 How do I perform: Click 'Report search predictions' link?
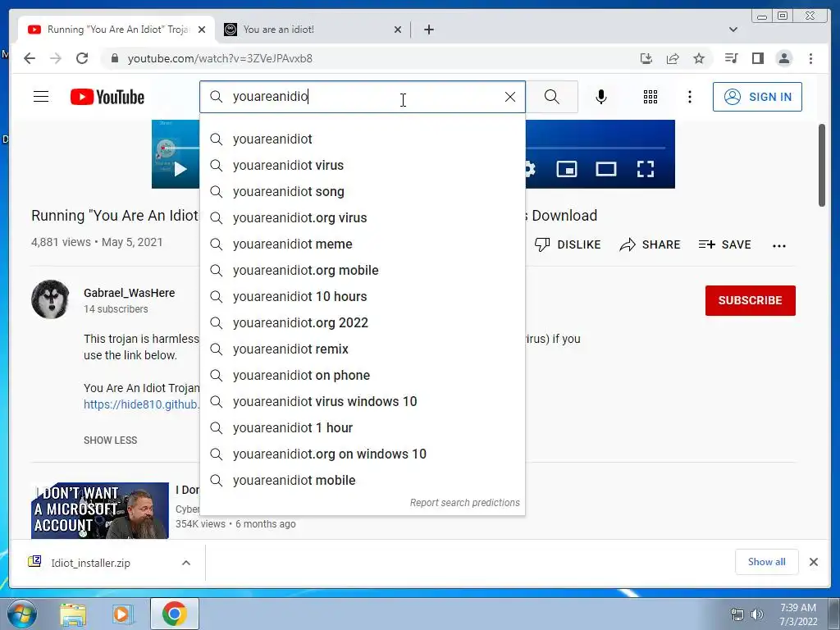(464, 503)
